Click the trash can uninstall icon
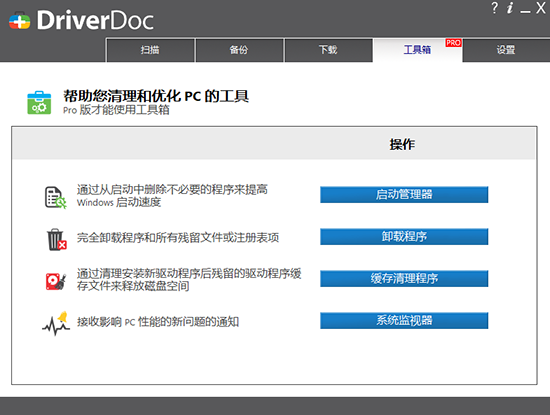 [x=56, y=239]
